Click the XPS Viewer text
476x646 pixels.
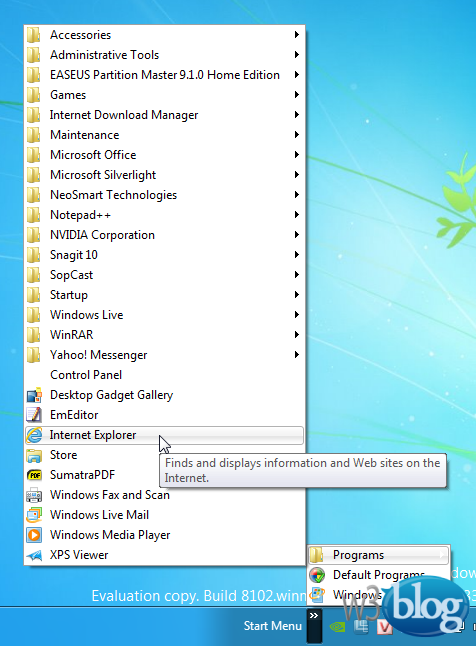tap(79, 555)
